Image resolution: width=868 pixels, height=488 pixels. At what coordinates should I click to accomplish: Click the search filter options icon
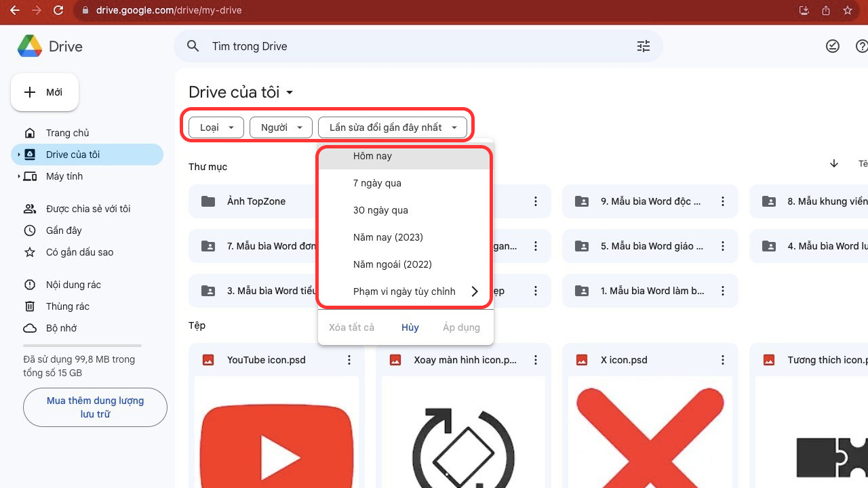pyautogui.click(x=643, y=46)
